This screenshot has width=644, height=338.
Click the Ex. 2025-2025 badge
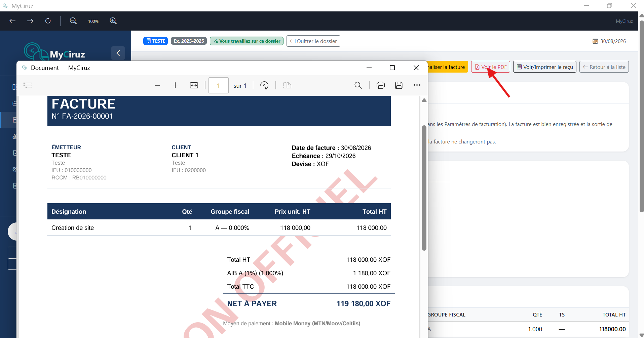[x=189, y=41]
